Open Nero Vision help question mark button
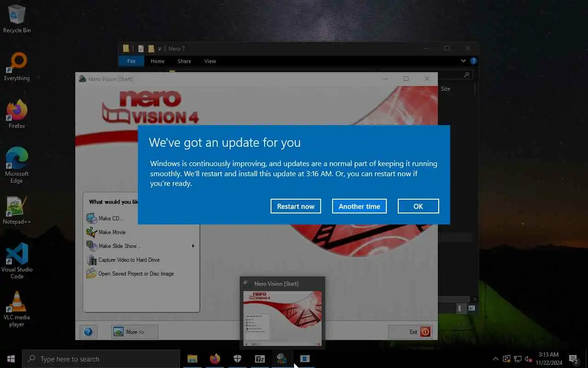Image resolution: width=588 pixels, height=368 pixels. point(88,332)
